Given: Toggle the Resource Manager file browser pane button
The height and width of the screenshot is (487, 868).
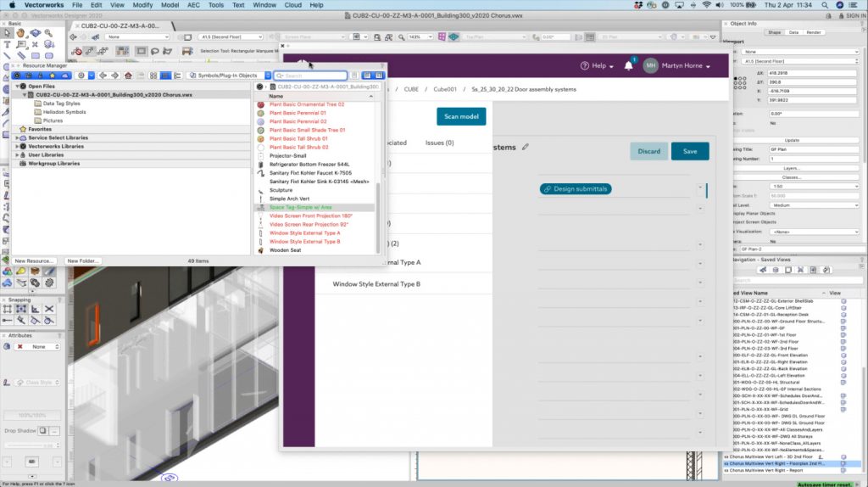Looking at the screenshot, I should tap(367, 76).
